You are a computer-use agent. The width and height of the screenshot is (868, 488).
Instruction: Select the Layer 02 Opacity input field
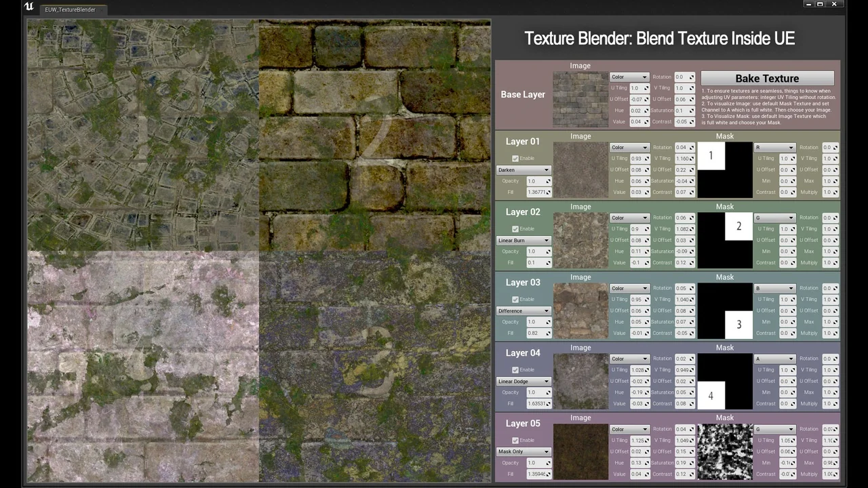click(x=536, y=251)
